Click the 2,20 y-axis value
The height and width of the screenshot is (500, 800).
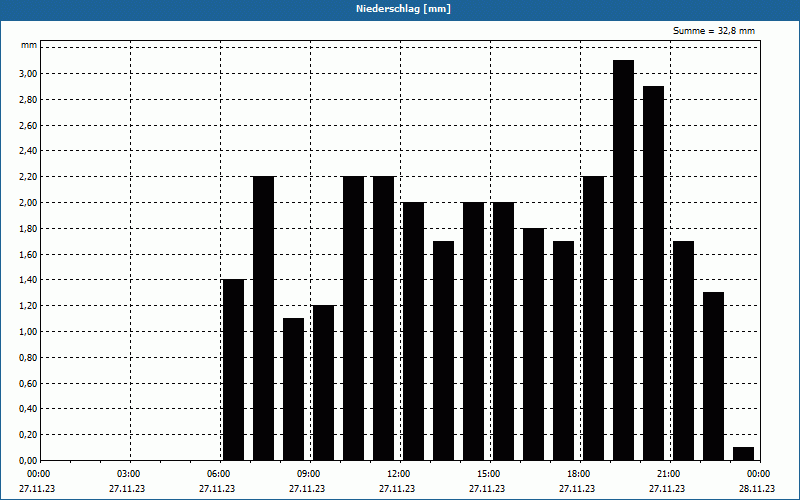(28, 177)
